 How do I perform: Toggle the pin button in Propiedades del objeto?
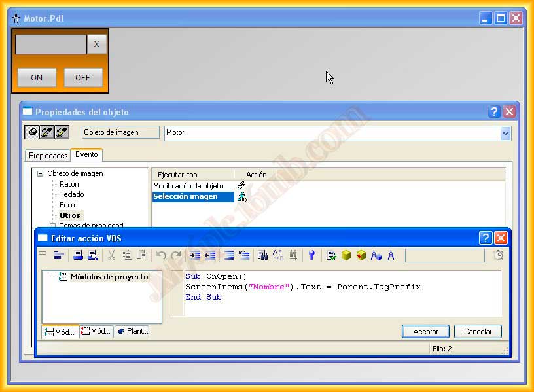coord(32,132)
